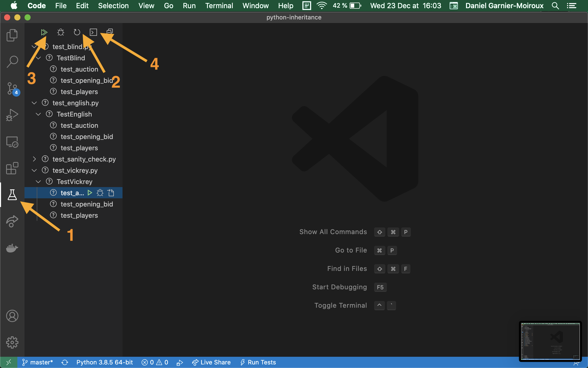588x368 pixels.
Task: Click Run Tests in status bar
Action: tap(258, 362)
